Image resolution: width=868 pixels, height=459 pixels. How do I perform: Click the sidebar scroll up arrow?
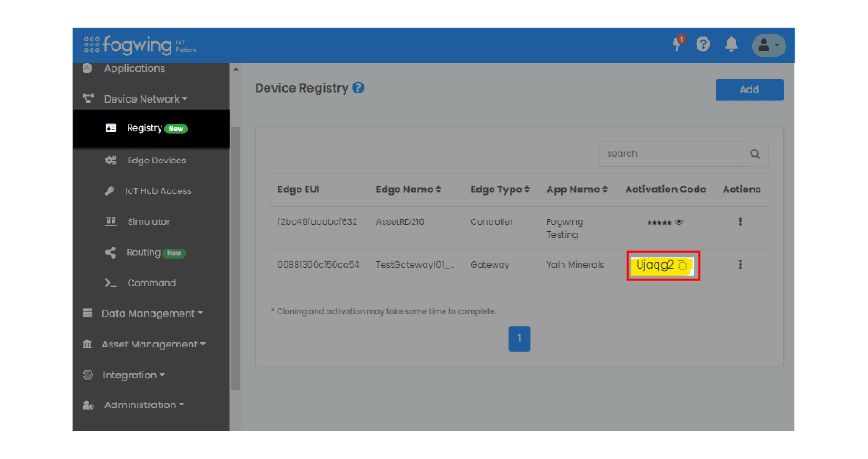[x=235, y=70]
